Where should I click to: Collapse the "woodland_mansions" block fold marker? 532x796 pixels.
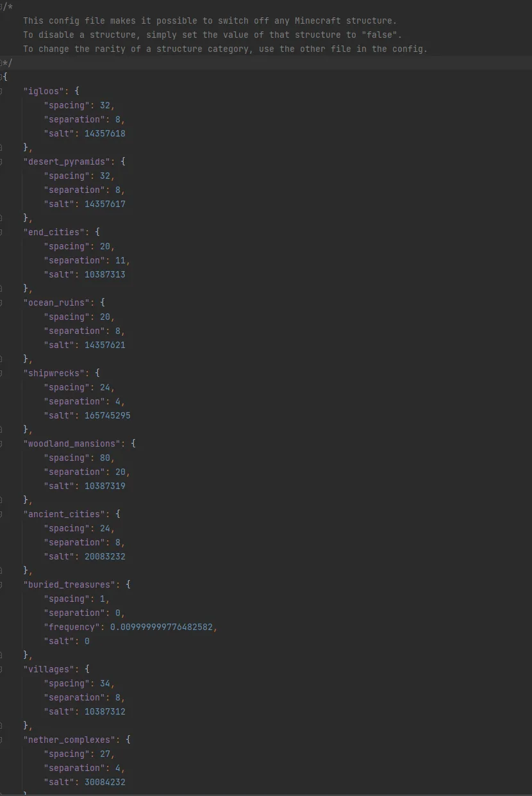[1, 444]
